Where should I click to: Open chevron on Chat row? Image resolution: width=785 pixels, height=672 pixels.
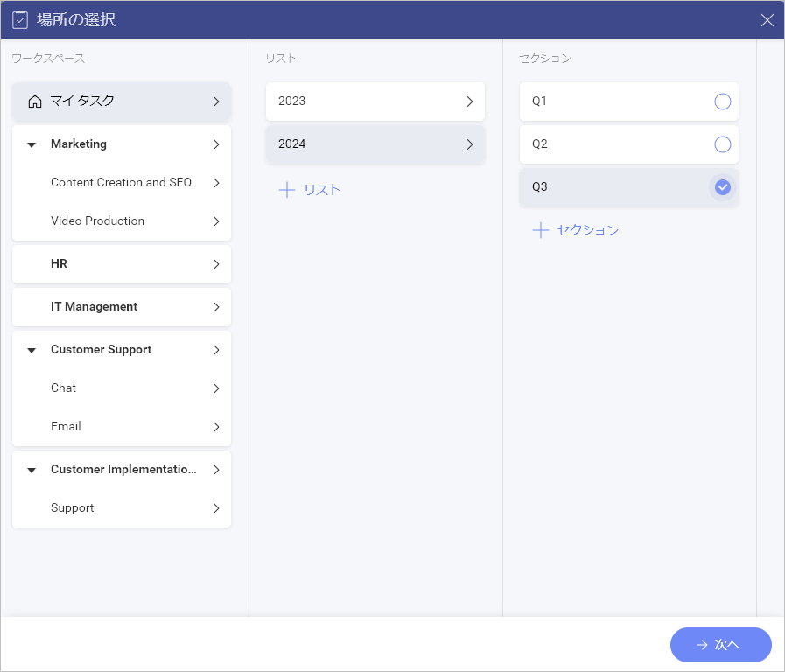coord(216,388)
